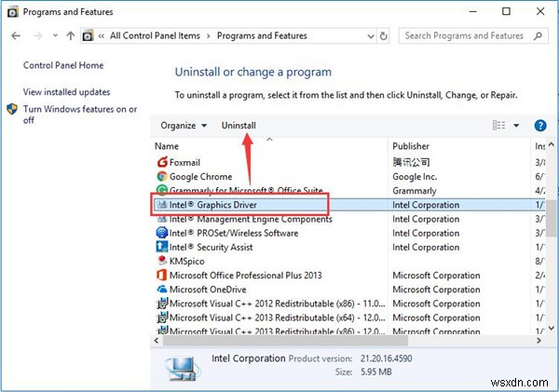The height and width of the screenshot is (392, 559).
Task: Click the address bar double chevron
Action: tap(102, 36)
